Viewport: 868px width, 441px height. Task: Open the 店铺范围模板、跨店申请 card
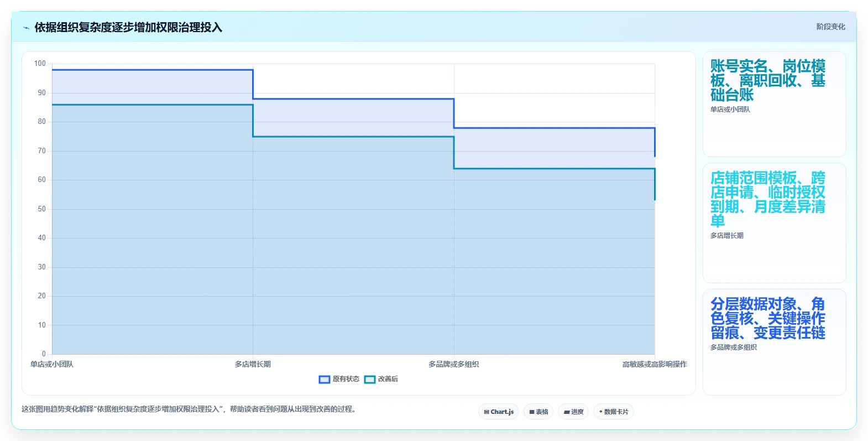(x=774, y=223)
